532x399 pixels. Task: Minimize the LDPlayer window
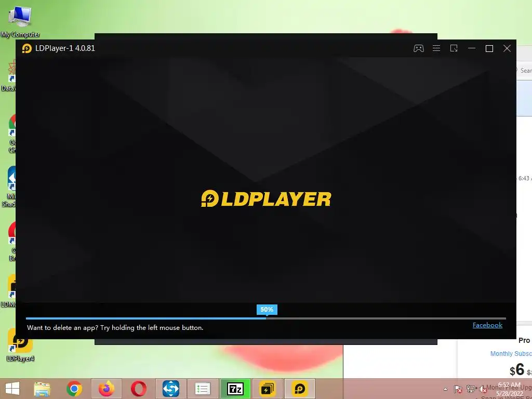click(x=472, y=48)
